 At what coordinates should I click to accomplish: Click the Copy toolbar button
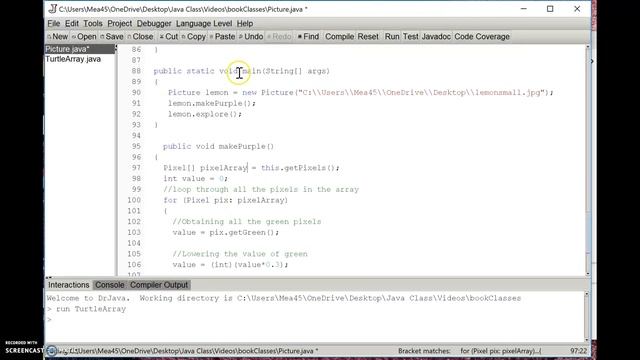(193, 37)
